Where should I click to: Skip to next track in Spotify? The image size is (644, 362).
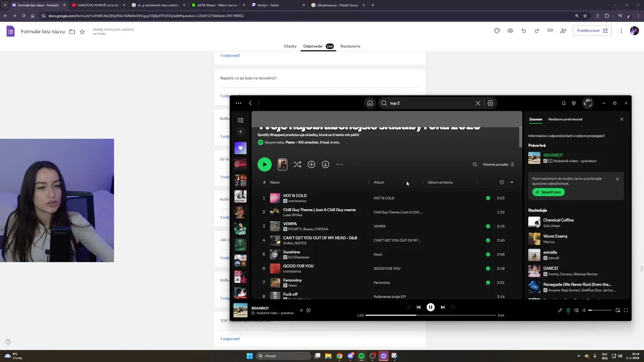click(x=443, y=307)
